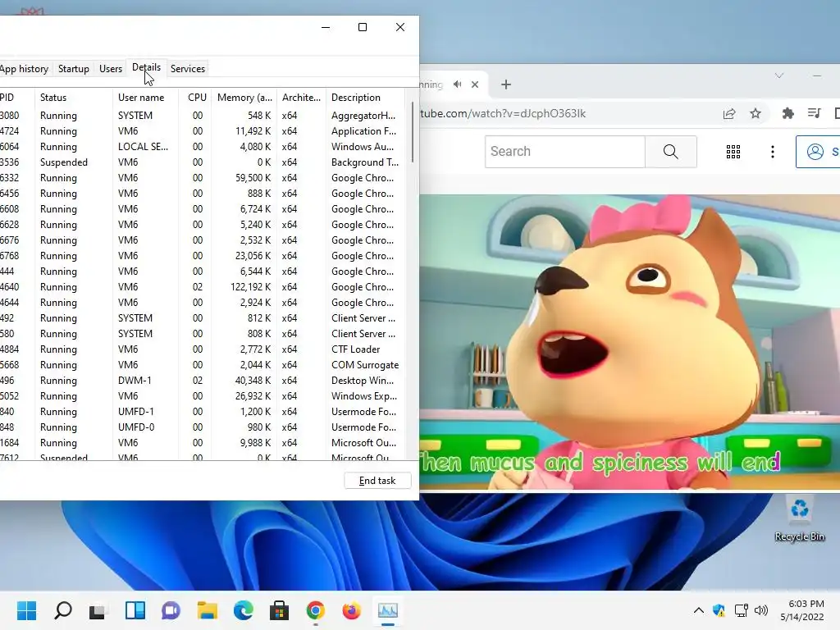Select COM Surrogate process row

[203, 365]
